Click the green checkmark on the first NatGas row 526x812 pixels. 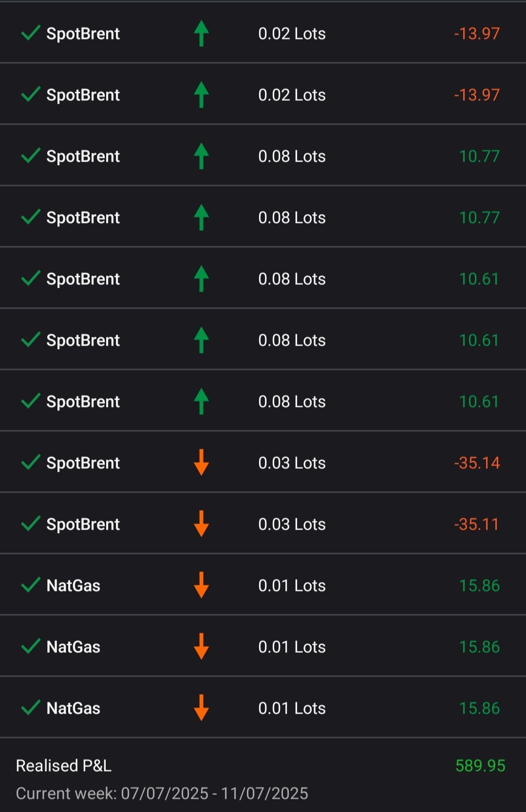tap(31, 585)
